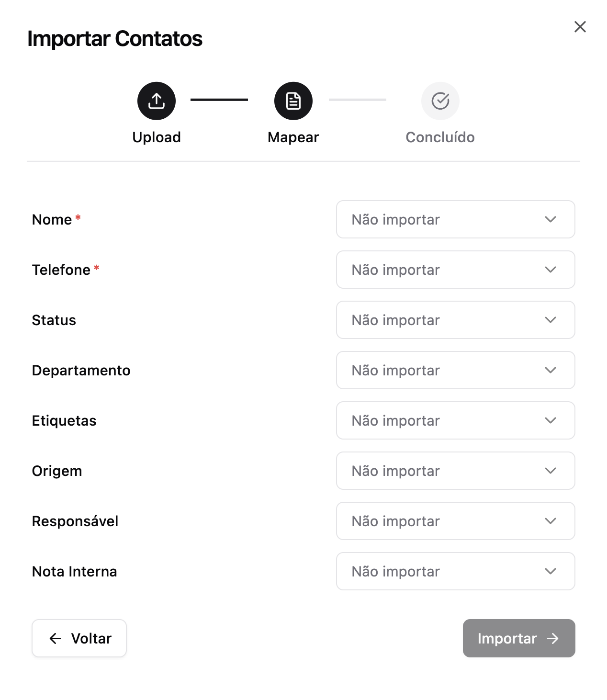The image size is (607, 700).
Task: Click the Voltar button
Action: 79,638
